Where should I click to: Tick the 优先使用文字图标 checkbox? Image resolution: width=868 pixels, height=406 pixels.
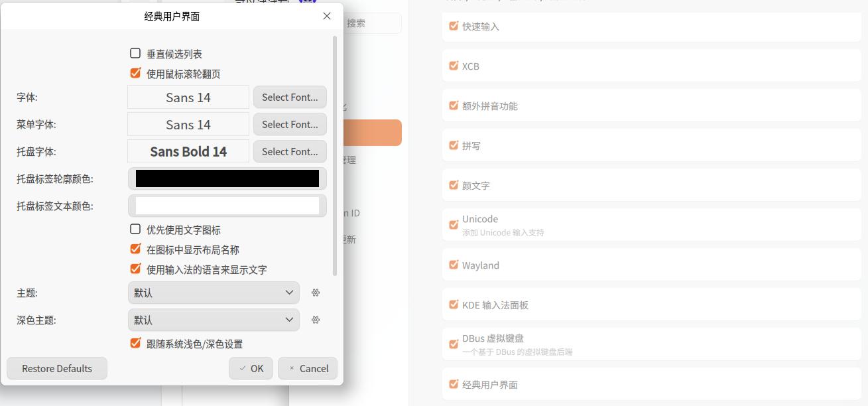135,229
